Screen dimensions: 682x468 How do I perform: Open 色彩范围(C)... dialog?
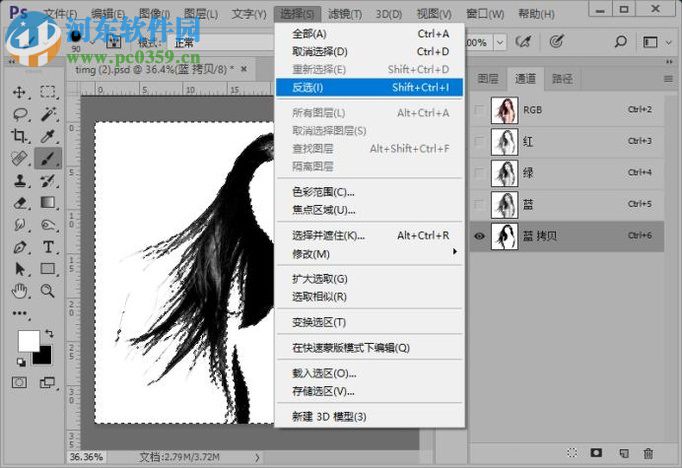tap(369, 192)
